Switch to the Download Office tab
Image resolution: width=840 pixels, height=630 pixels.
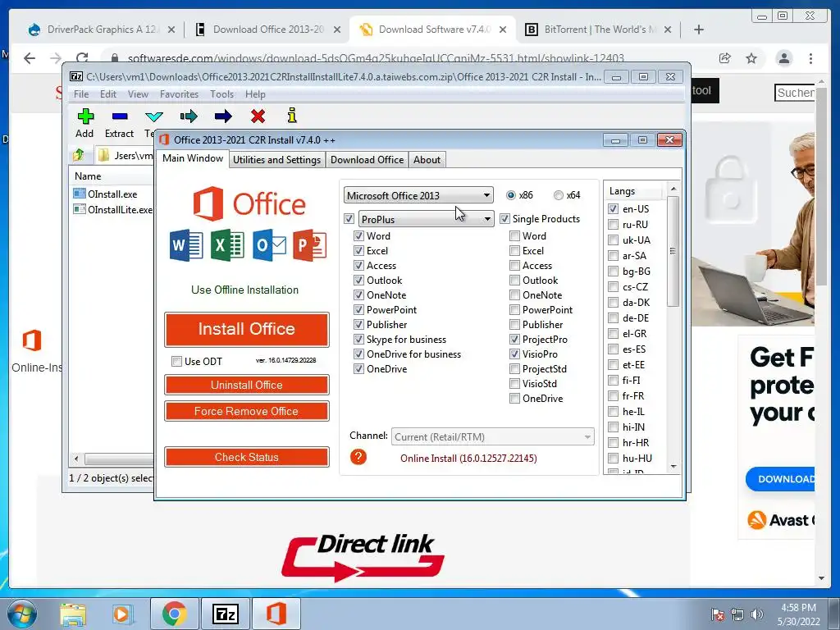click(367, 160)
